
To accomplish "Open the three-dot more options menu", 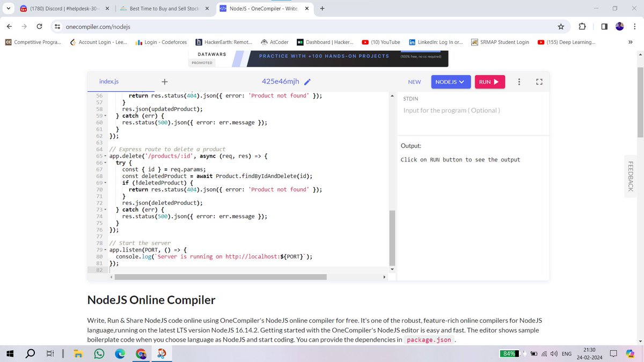I will [x=519, y=82].
